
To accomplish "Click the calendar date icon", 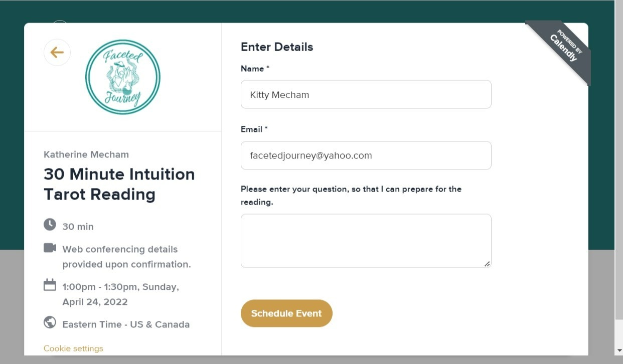I will coord(50,285).
